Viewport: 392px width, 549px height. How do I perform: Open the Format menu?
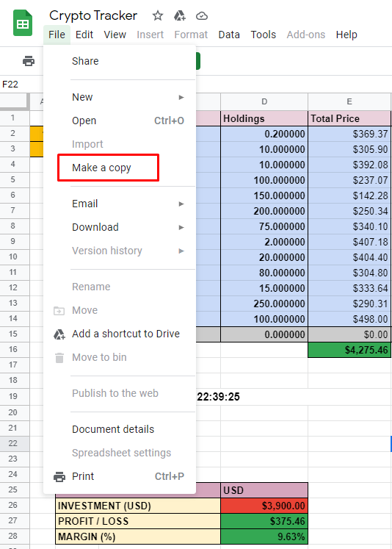click(x=191, y=35)
